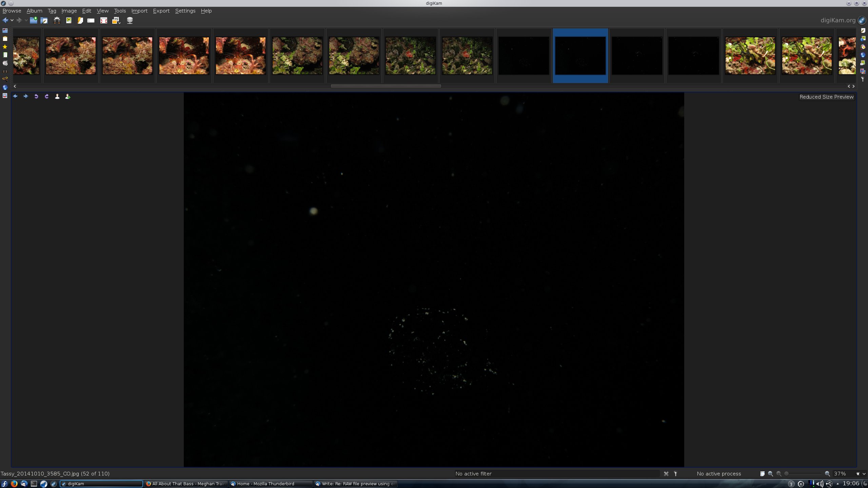The height and width of the screenshot is (488, 868).
Task: Open the Album menu
Action: click(x=34, y=11)
